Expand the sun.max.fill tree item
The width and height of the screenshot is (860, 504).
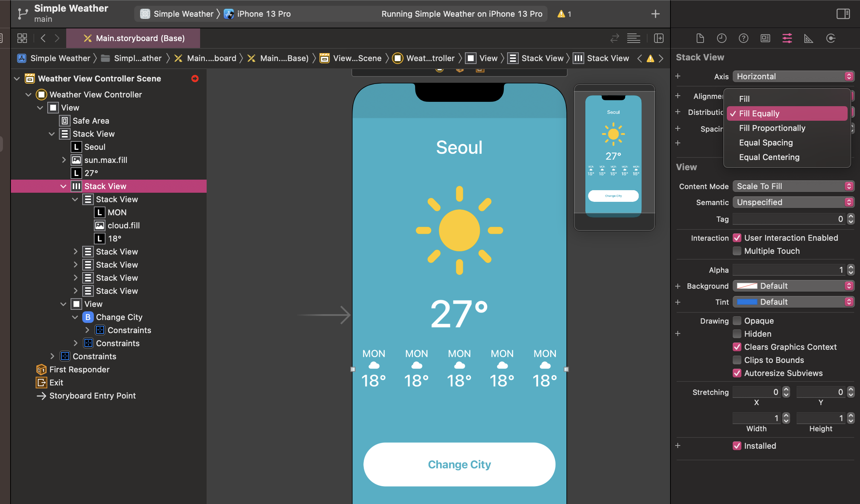64,160
